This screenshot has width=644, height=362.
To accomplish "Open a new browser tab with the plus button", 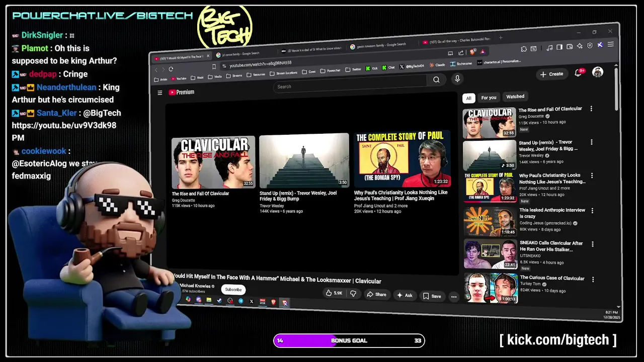I will tap(501, 38).
